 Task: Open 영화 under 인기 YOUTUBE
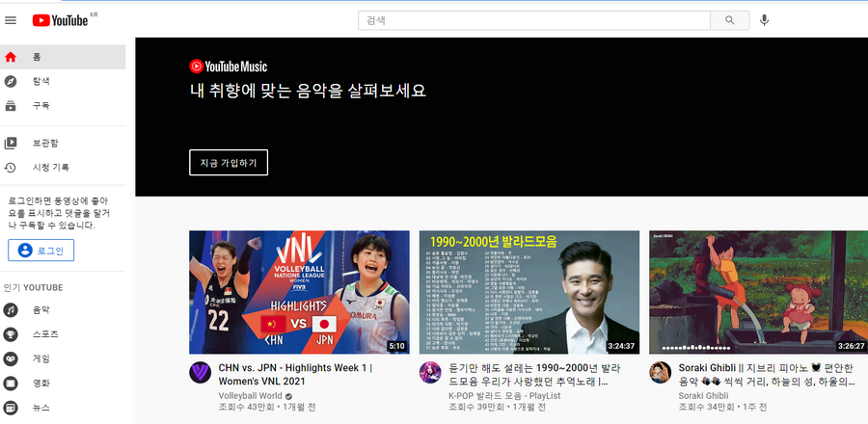[63, 384]
